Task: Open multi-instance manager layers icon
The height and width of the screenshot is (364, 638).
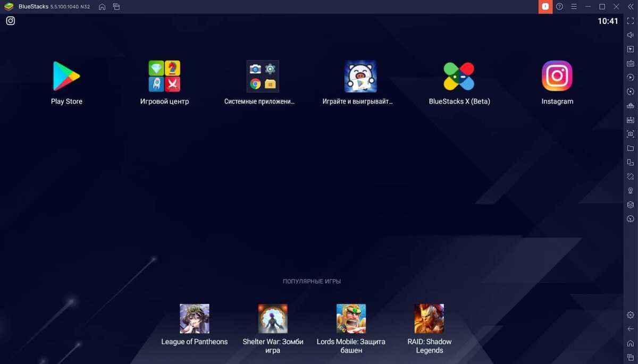Action: point(631,205)
